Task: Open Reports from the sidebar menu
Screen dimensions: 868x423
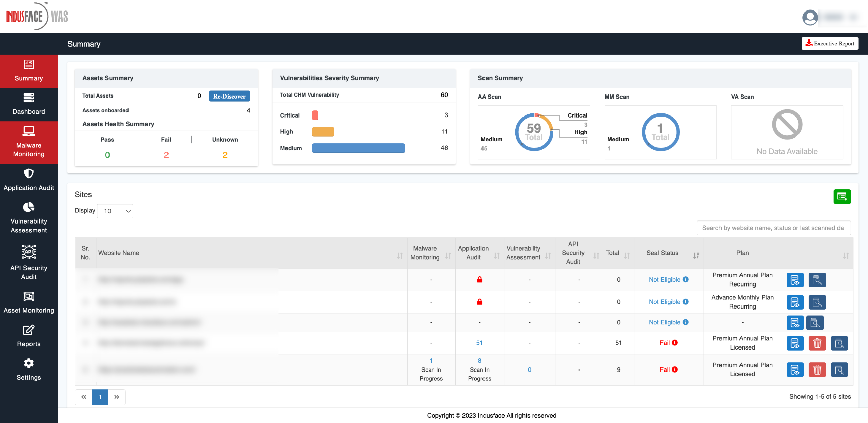Action: (x=29, y=336)
